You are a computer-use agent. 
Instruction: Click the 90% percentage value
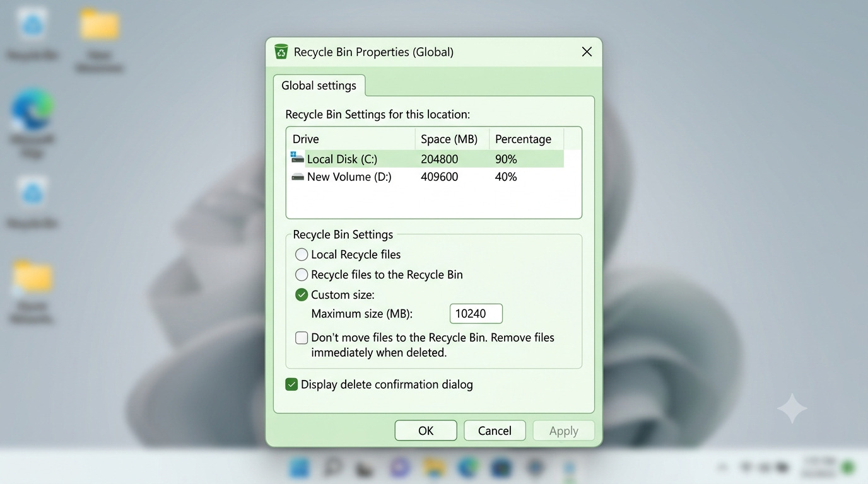tap(506, 159)
